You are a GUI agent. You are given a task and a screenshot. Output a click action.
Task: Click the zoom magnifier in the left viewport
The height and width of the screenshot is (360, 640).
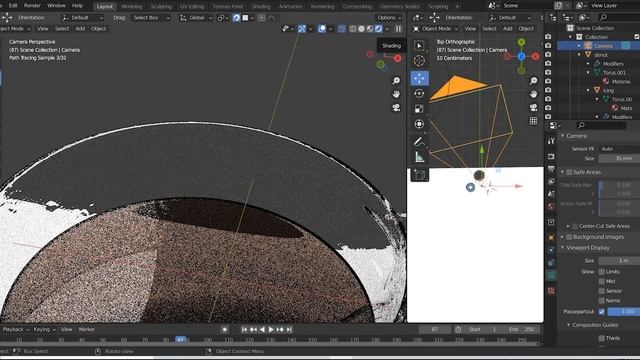396,80
